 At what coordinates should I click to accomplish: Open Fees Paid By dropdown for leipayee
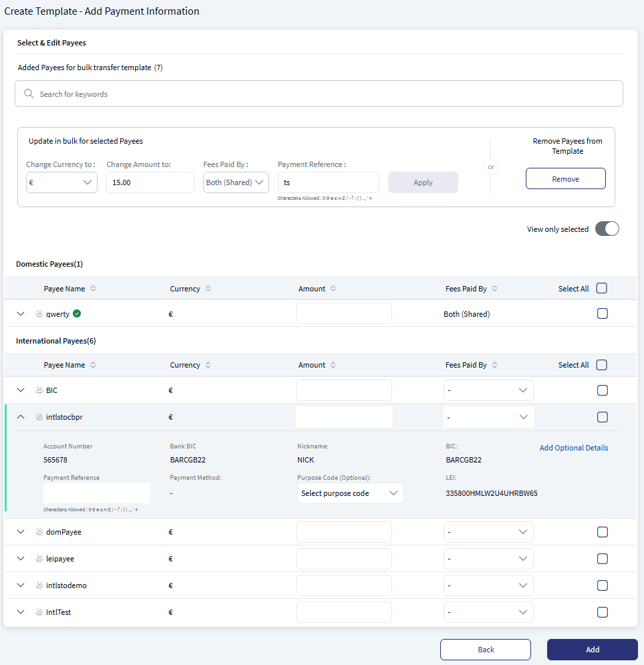tap(488, 559)
